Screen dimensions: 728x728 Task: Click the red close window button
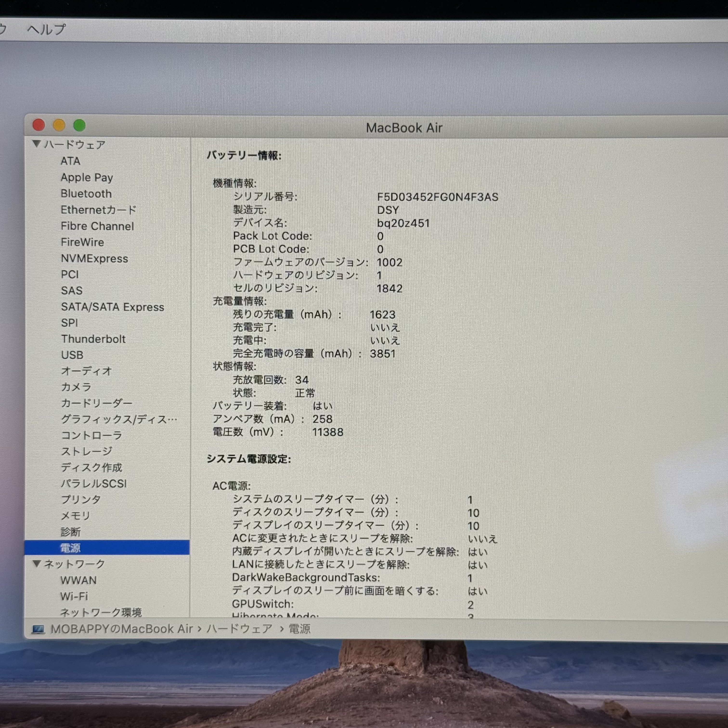[x=39, y=125]
